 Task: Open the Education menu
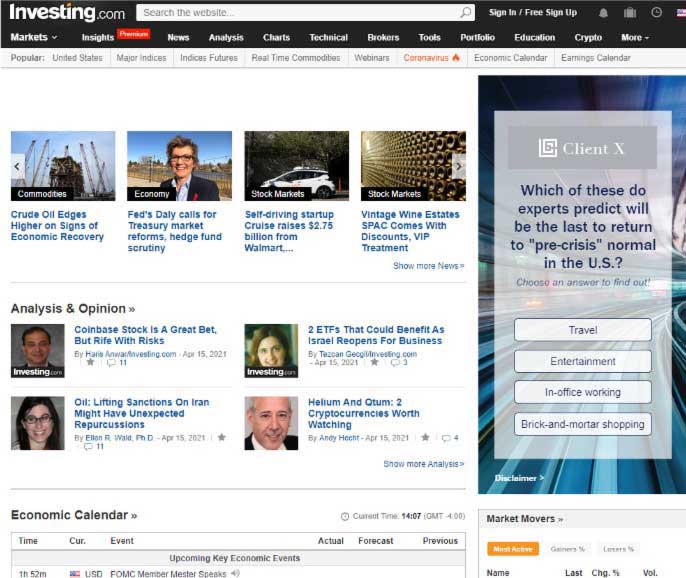534,38
